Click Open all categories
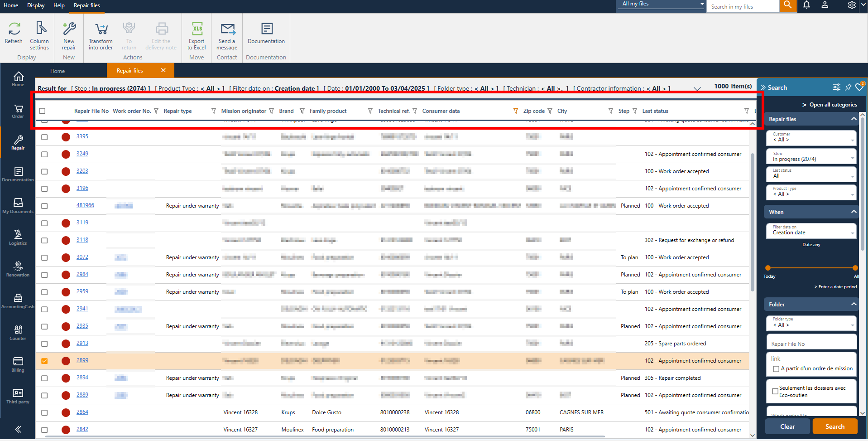This screenshot has width=868, height=441. click(830, 105)
